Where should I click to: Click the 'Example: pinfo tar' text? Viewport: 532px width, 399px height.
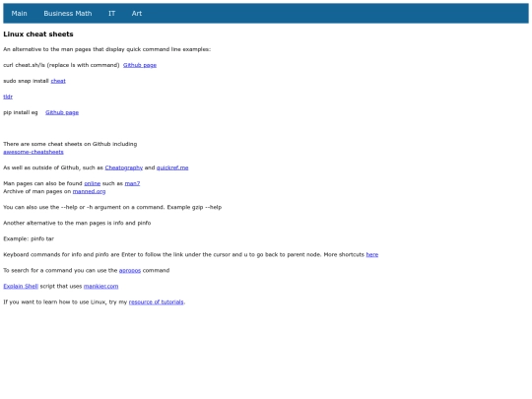(29, 238)
